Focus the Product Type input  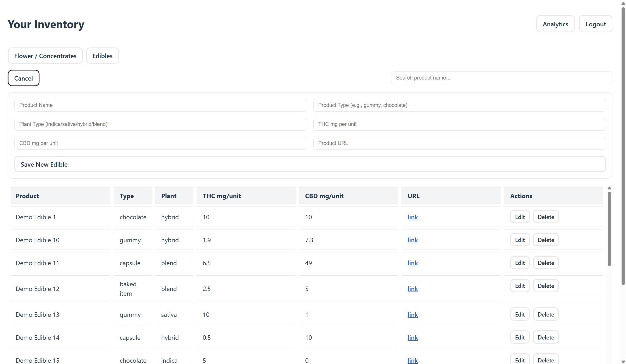pyautogui.click(x=459, y=105)
